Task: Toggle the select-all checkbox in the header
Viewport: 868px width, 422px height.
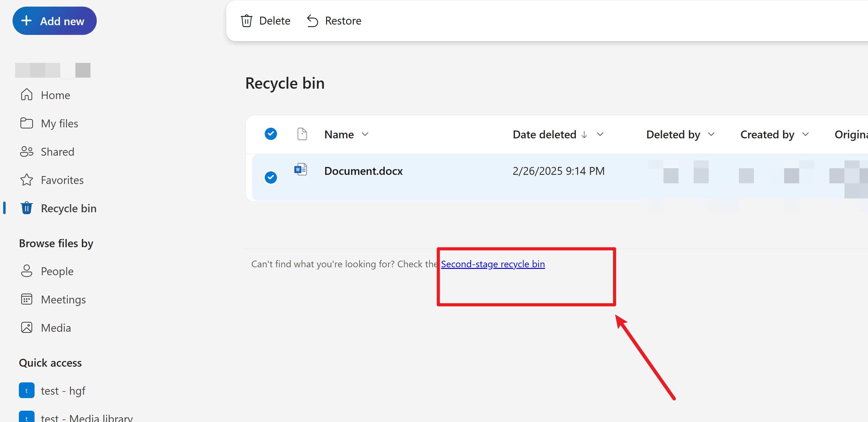Action: 271,134
